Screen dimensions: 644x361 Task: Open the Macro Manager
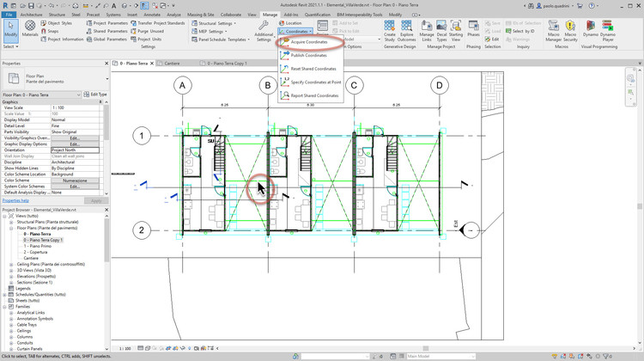(555, 33)
